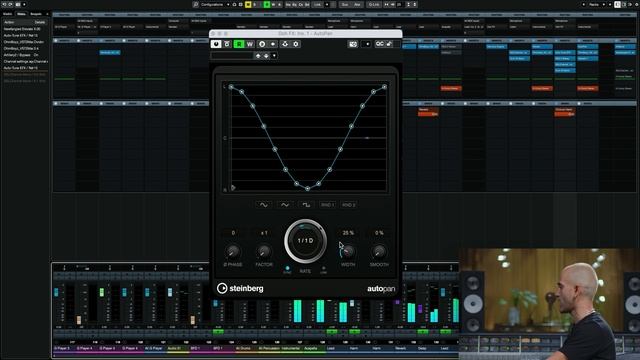Click the Smooth knob
This screenshot has height=360, width=640.
pos(379,252)
